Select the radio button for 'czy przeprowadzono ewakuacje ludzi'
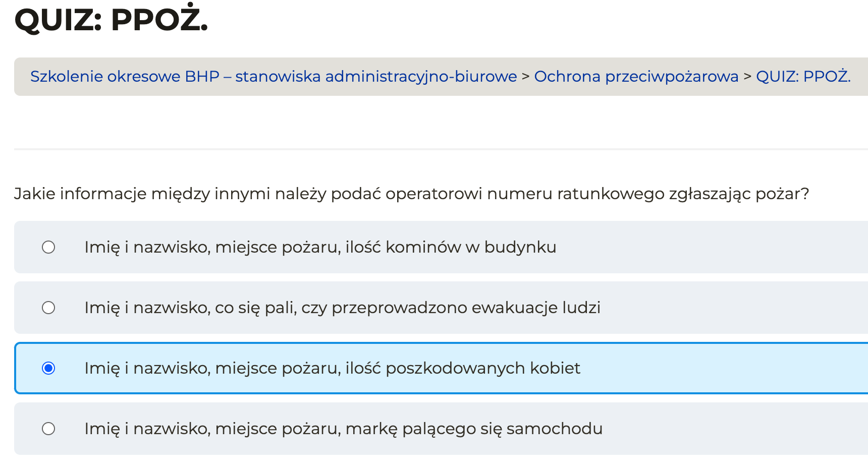This screenshot has height=475, width=868. tap(48, 308)
